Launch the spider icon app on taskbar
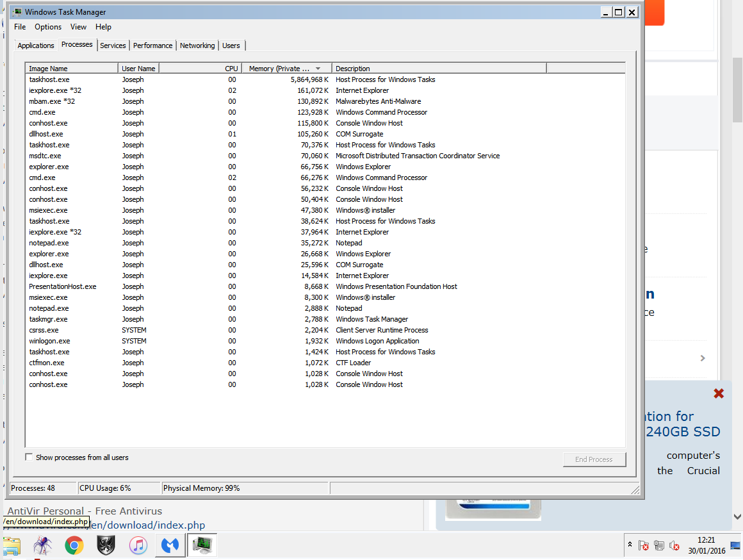 43,545
